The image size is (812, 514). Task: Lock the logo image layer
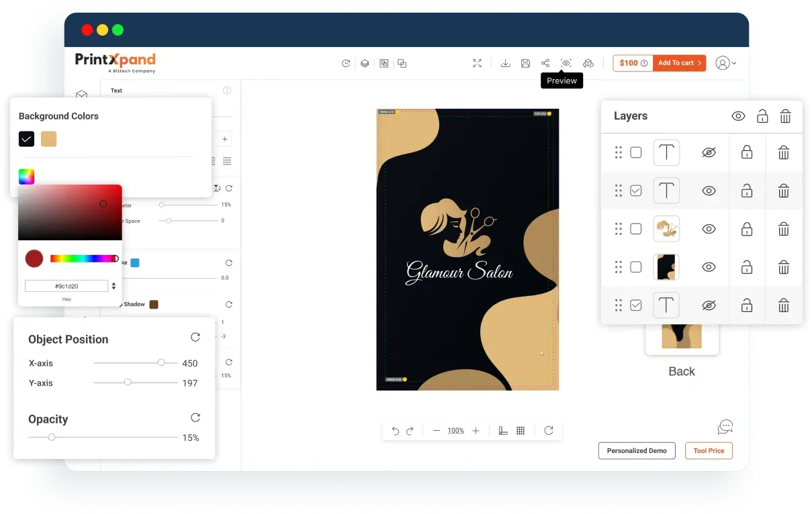coord(747,229)
